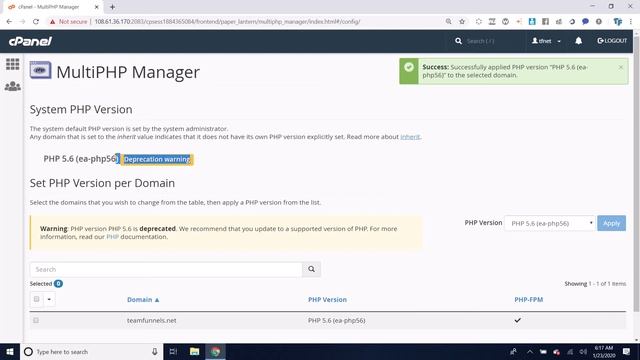Viewport: 640px width, 360px height.
Task: Open the Windows action center
Action: (x=627, y=351)
